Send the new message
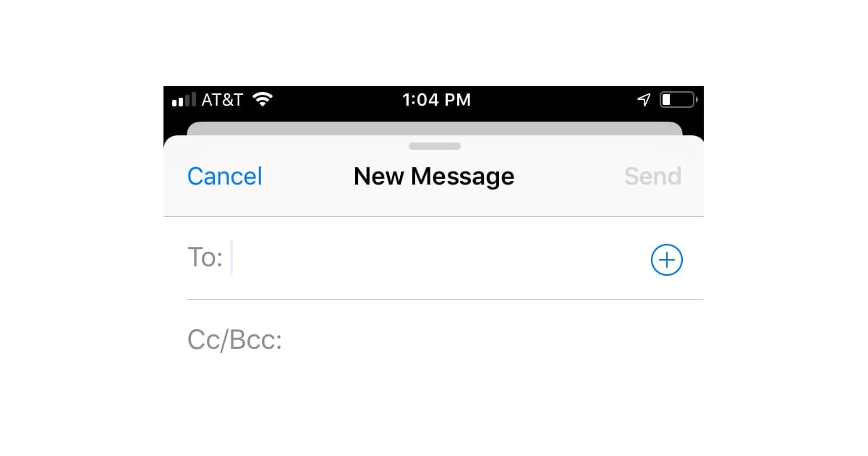Viewport: 868px width, 456px height. click(x=652, y=176)
